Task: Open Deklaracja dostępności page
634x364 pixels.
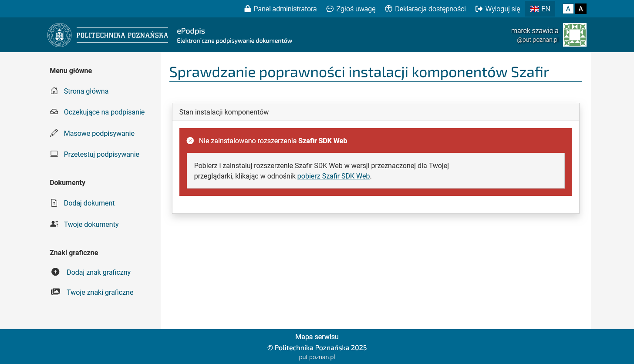Action: click(x=425, y=9)
